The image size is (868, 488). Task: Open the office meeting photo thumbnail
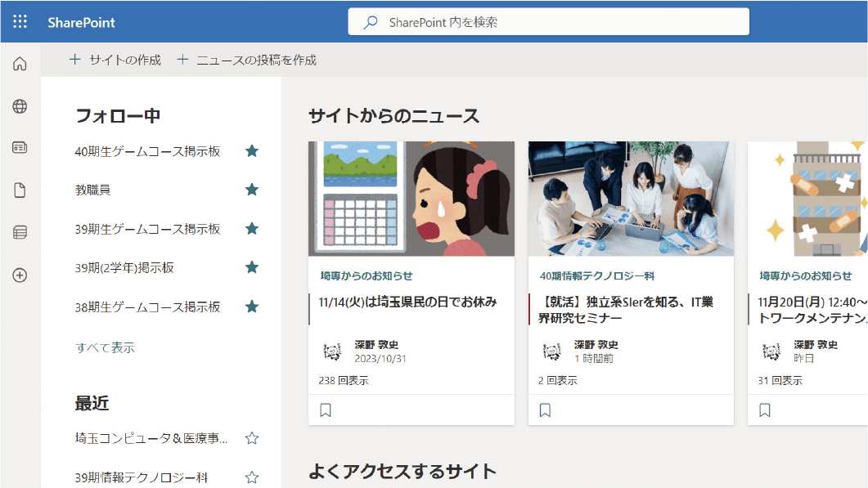631,199
